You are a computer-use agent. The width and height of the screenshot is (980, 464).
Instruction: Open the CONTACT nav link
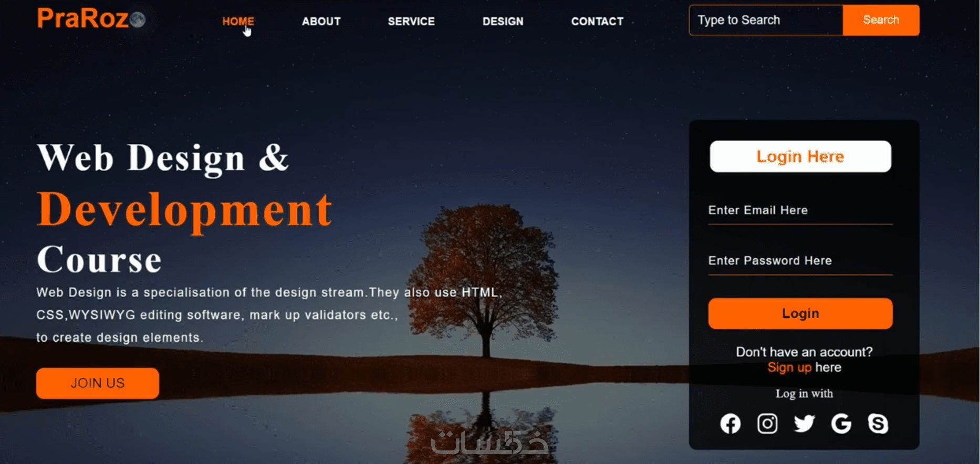(x=597, y=22)
